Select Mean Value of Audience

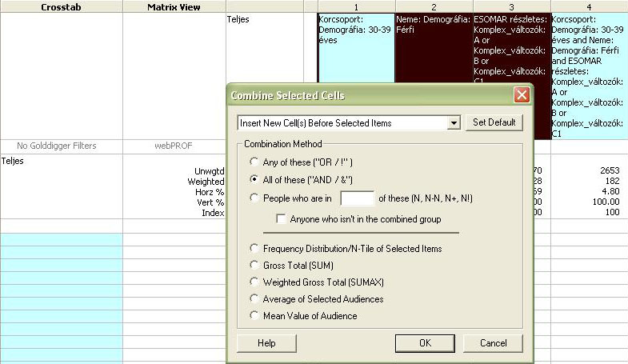[x=254, y=315]
